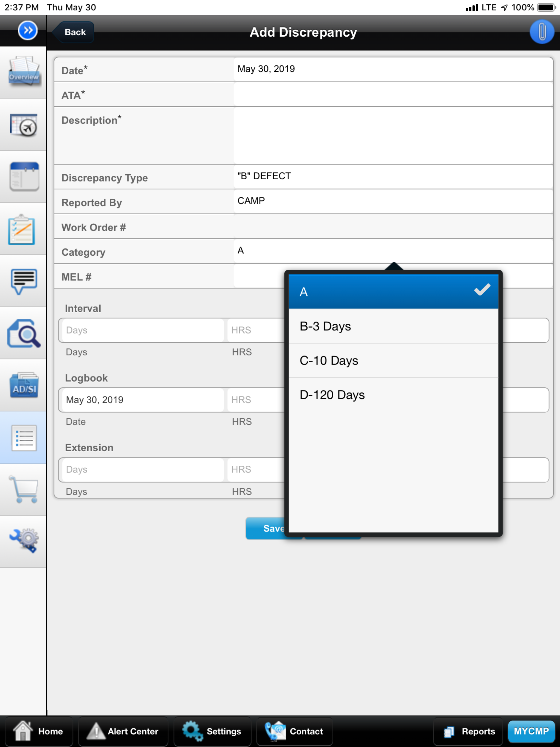Viewport: 560px width, 747px height.
Task: Expand the sidebar with double-arrow button
Action: tap(27, 31)
